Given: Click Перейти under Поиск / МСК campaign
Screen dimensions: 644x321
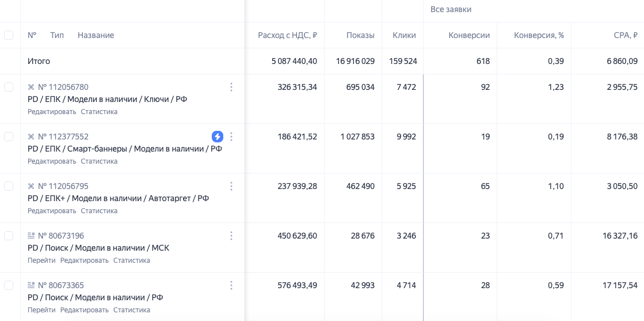Looking at the screenshot, I should click(x=41, y=260).
